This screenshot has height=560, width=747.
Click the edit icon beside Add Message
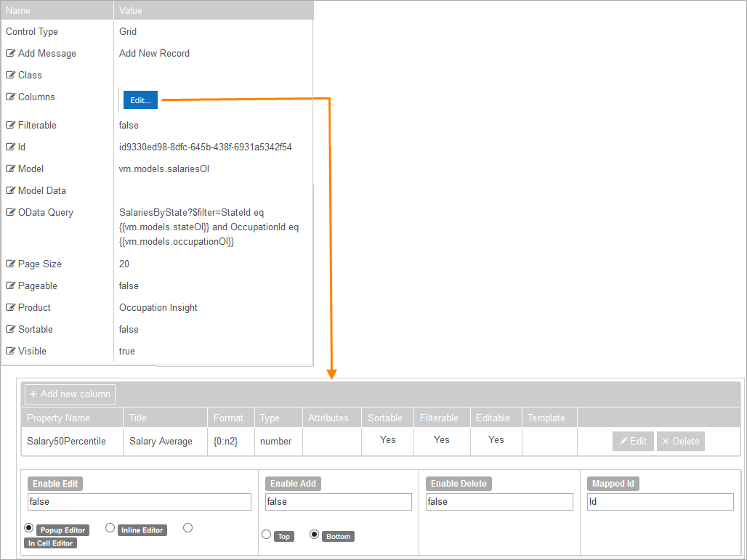point(11,54)
